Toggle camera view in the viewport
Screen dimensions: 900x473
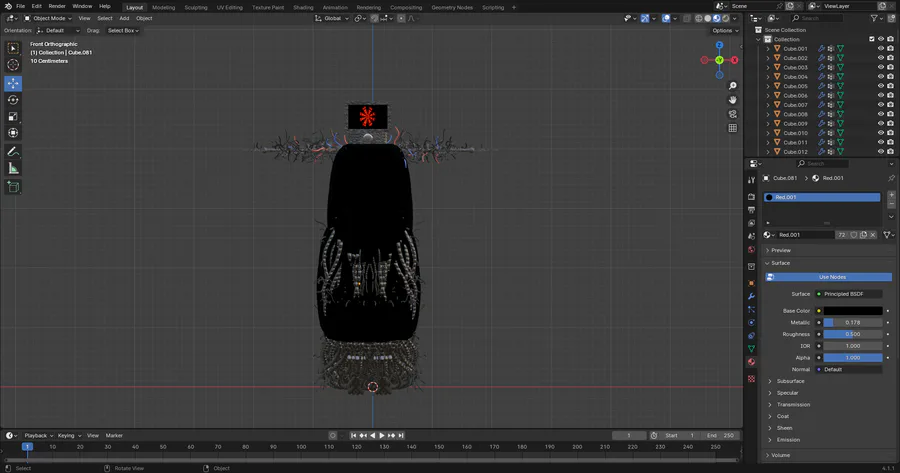(x=733, y=114)
